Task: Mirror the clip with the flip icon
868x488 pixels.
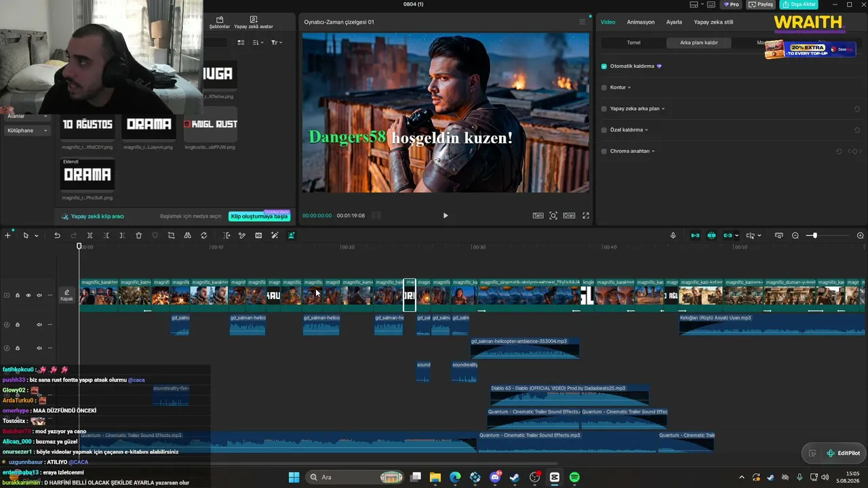Action: pyautogui.click(x=188, y=235)
